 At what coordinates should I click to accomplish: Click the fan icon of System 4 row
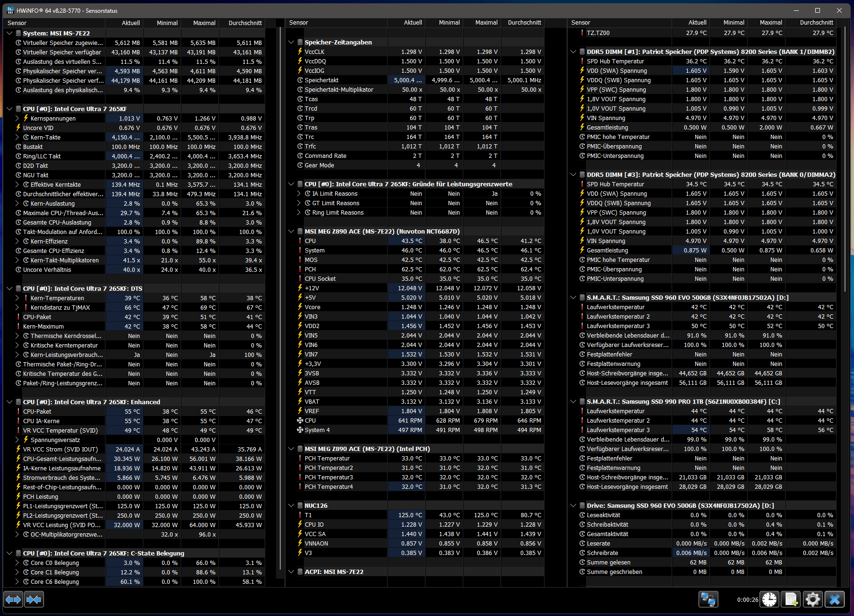tap(300, 430)
